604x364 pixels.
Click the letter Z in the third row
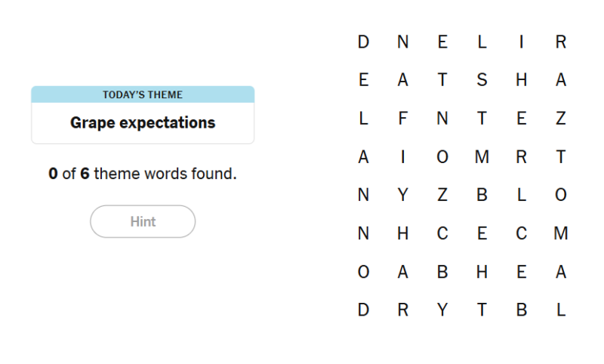click(x=560, y=119)
